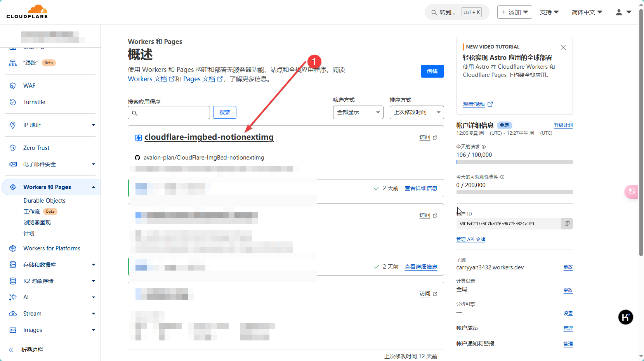Click the AI sparkle icon
This screenshot has height=361, width=644.
coord(13,297)
